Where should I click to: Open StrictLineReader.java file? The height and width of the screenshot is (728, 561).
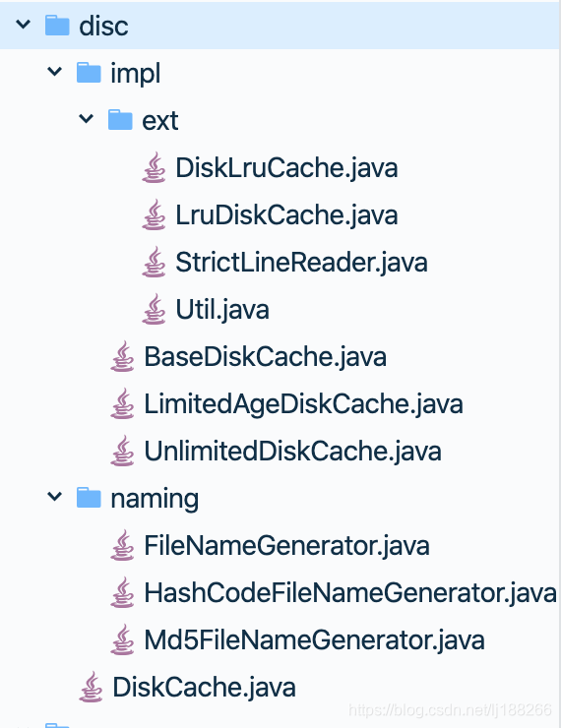pyautogui.click(x=301, y=263)
